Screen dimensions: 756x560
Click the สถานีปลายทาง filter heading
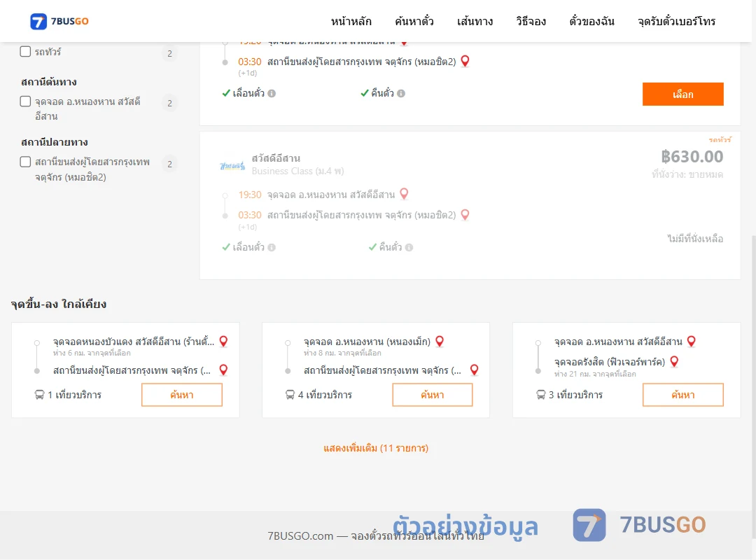(x=55, y=142)
